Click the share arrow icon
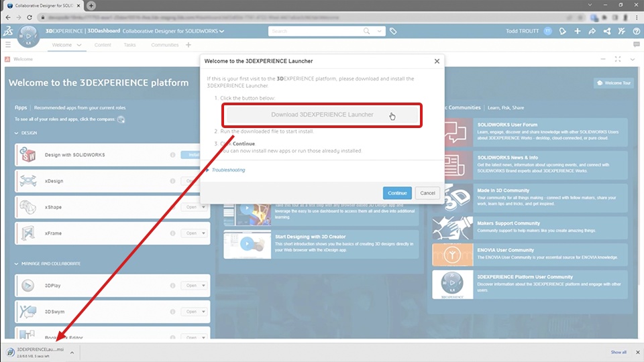Viewport: 644px width, 362px height. [x=592, y=32]
